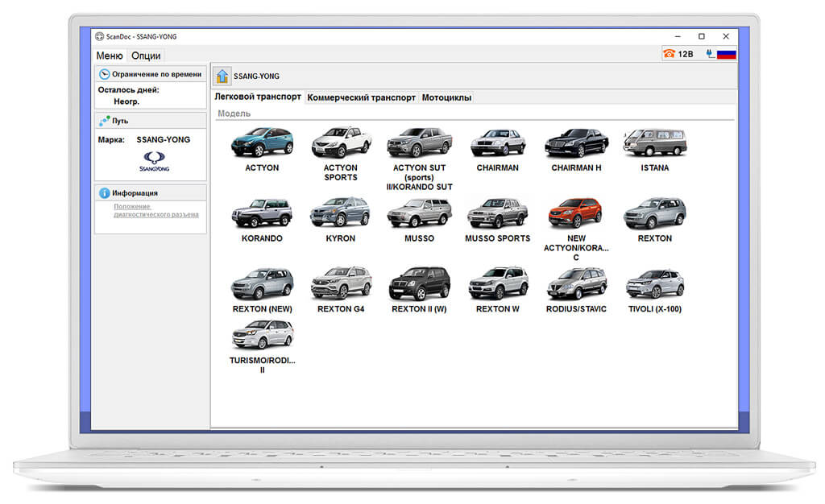The image size is (825, 504).
Task: Minimize the ScanDoc window
Action: point(678,36)
